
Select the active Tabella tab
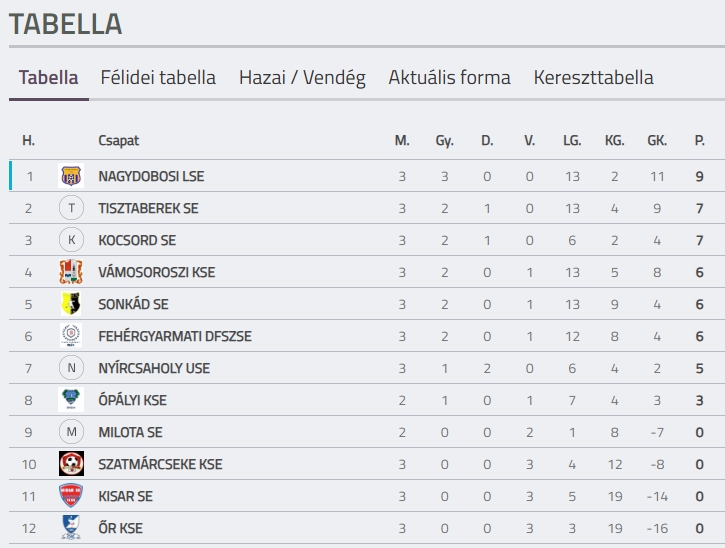[x=49, y=78]
